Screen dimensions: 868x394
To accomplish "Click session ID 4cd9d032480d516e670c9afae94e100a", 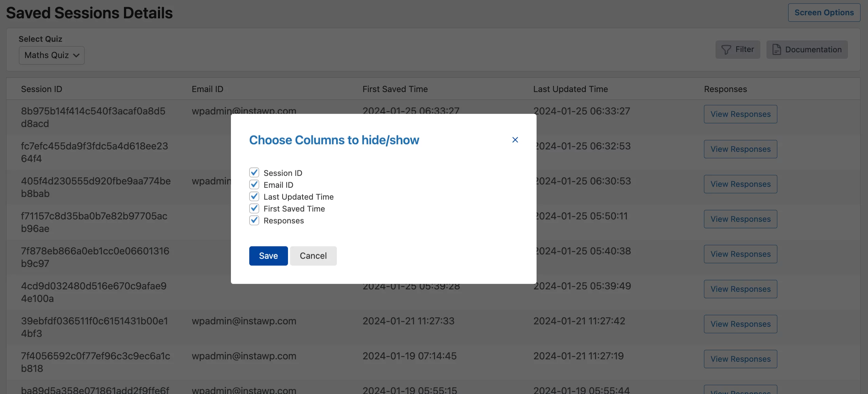I will point(94,292).
